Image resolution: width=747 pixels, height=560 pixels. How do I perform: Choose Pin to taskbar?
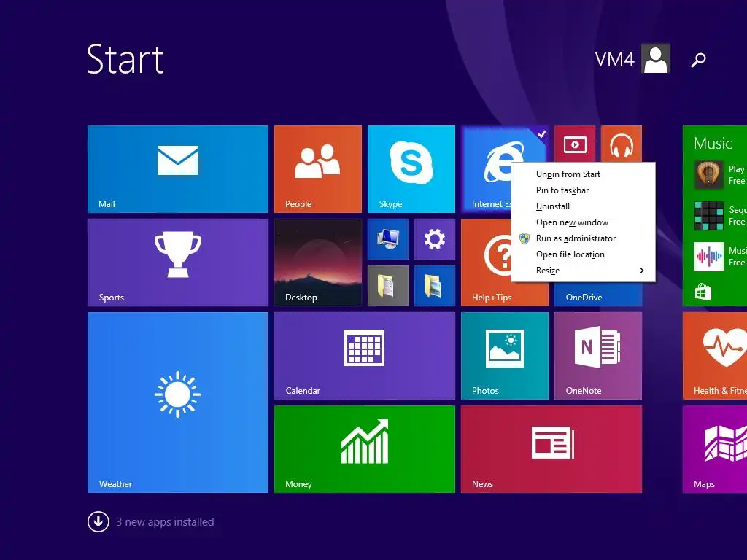(x=583, y=190)
